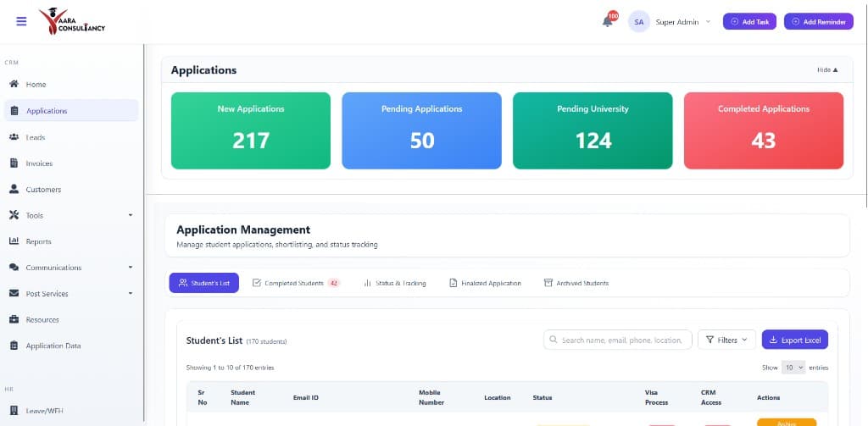Screen dimensions: 868x426
Task: Open the Show entries count dropdown
Action: pos(793,368)
